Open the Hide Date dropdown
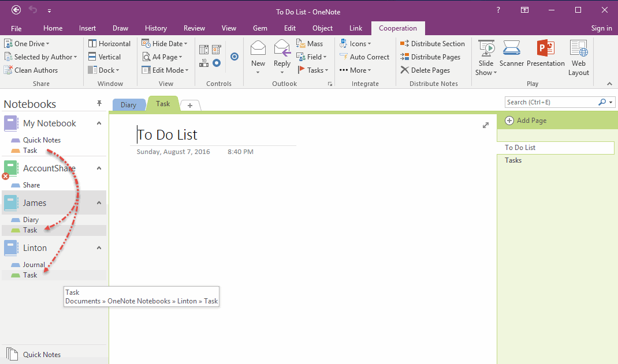This screenshot has height=364, width=618. 165,44
